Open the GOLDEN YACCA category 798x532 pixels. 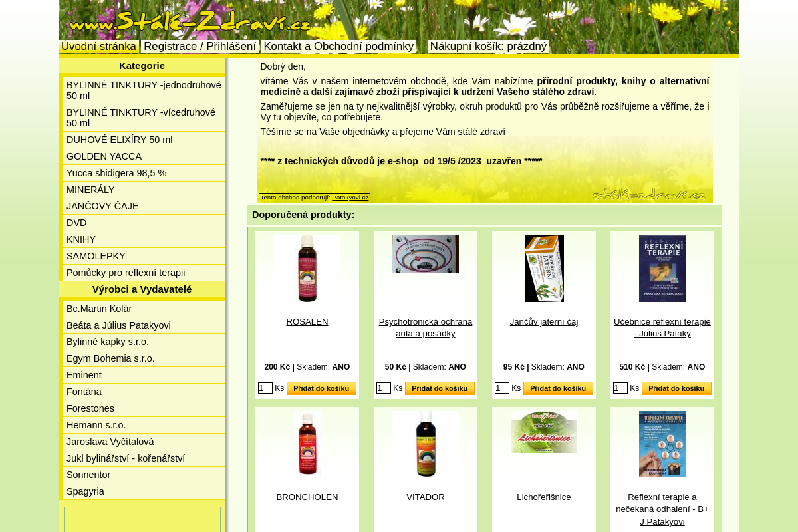(x=144, y=156)
